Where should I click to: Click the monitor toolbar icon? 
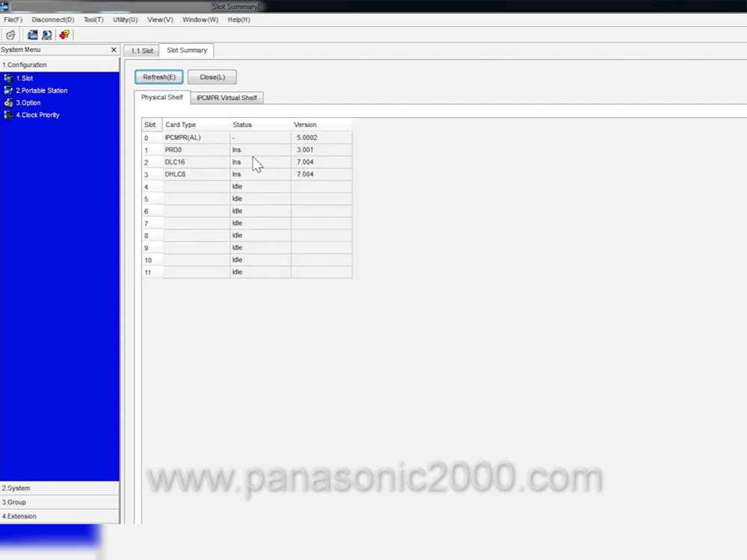(x=47, y=35)
